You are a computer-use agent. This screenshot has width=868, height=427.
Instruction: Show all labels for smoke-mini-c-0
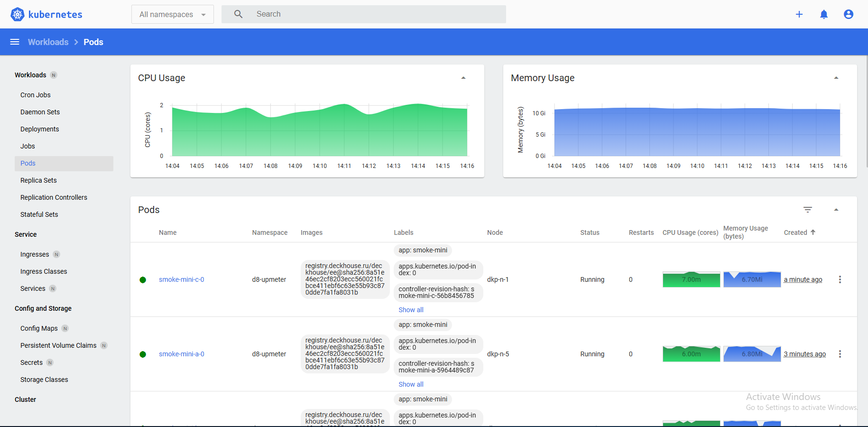click(411, 310)
